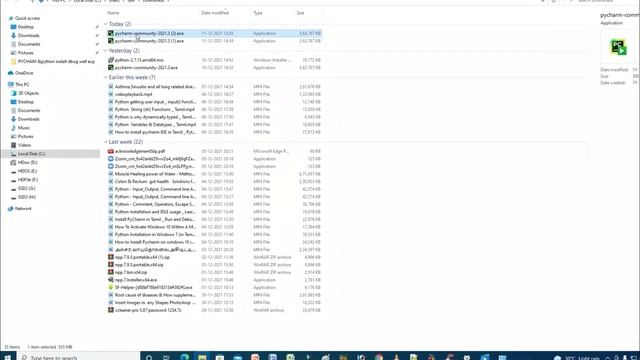Select Python getting user input video file

155,102
